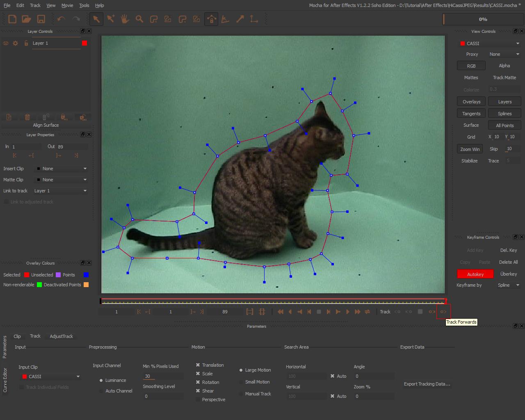Click the Duplicate Layer icon
The height and width of the screenshot is (420, 525).
click(9, 117)
